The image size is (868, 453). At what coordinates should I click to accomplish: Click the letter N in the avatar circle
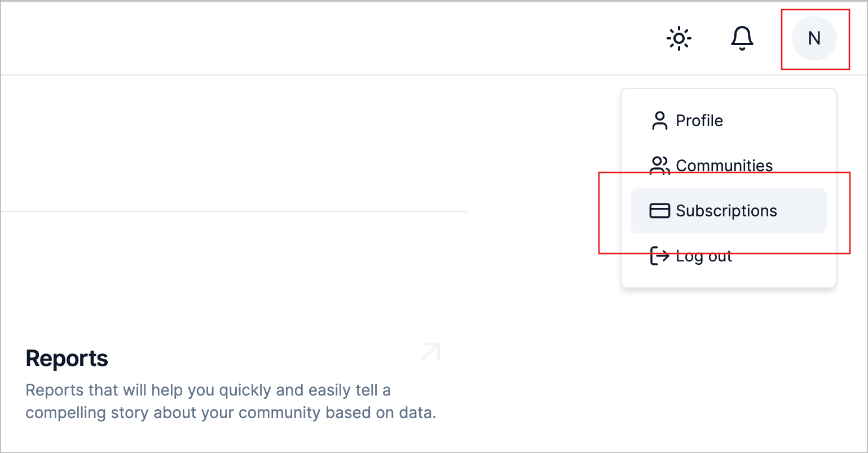click(x=814, y=38)
